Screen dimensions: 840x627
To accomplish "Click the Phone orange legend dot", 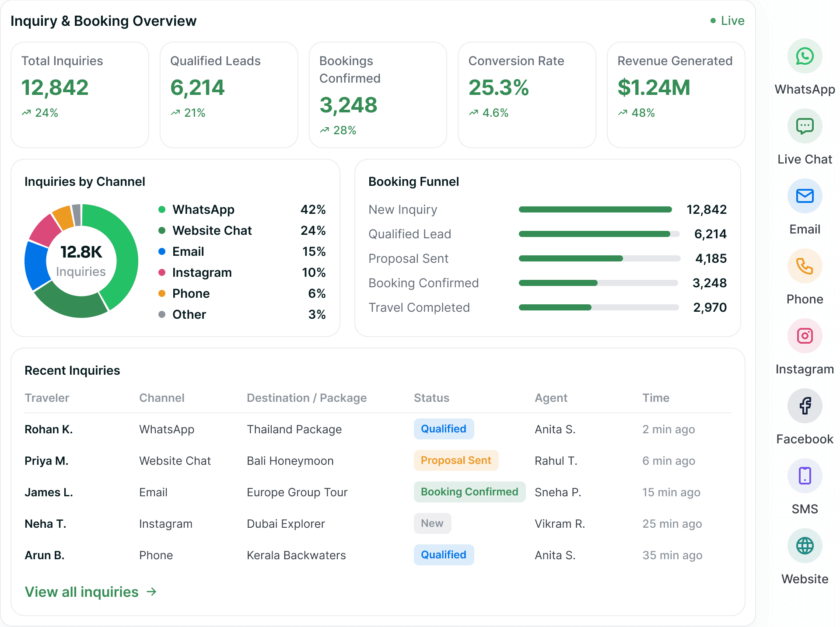I will pyautogui.click(x=162, y=293).
